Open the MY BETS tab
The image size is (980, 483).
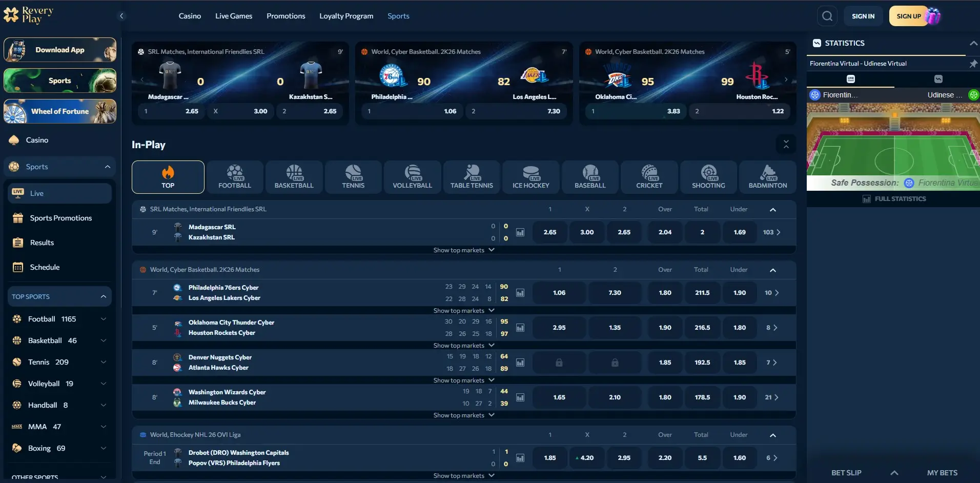click(x=942, y=473)
